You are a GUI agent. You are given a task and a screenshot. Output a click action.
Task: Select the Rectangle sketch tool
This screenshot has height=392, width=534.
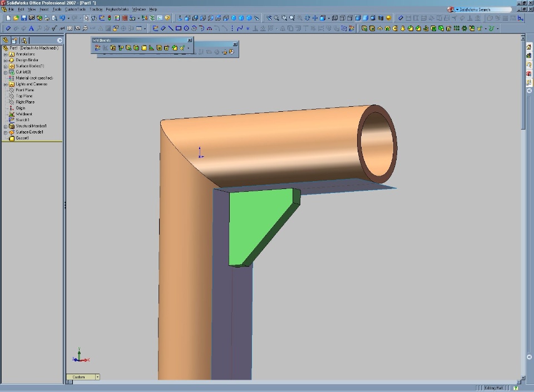[179, 28]
